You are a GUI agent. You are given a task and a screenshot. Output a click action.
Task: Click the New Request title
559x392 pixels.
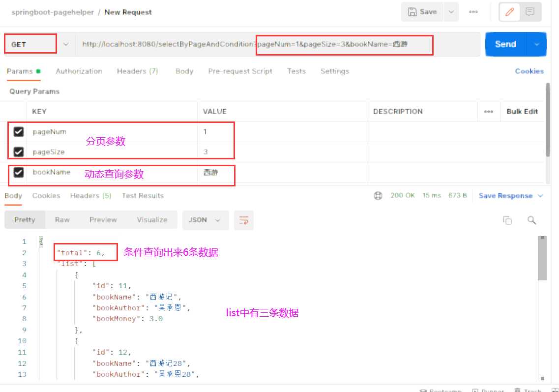(x=128, y=12)
